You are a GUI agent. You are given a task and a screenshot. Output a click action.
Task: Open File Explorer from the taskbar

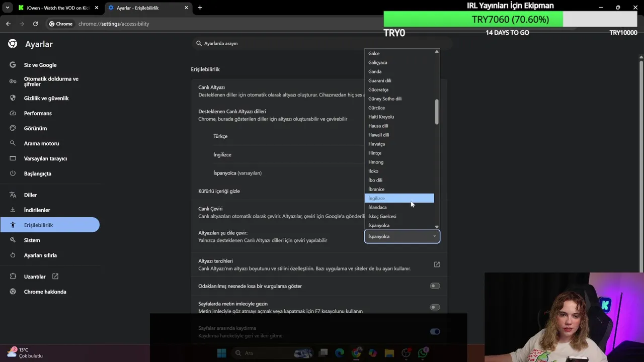(389, 353)
